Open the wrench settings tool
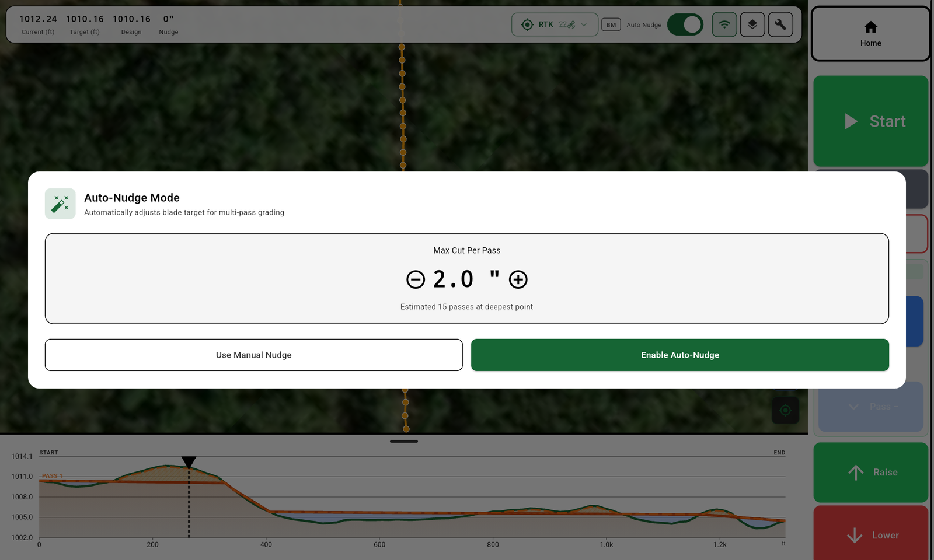 click(x=780, y=24)
